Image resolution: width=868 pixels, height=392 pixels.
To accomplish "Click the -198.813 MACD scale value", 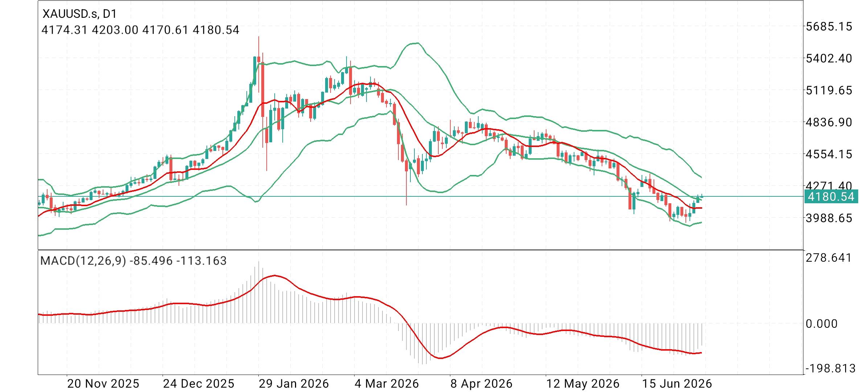I will tap(831, 368).
